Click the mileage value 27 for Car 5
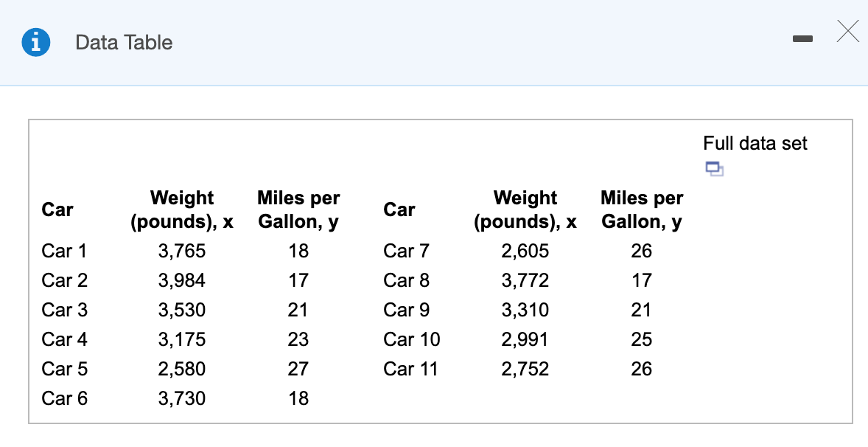This screenshot has height=447, width=868. pyautogui.click(x=298, y=369)
